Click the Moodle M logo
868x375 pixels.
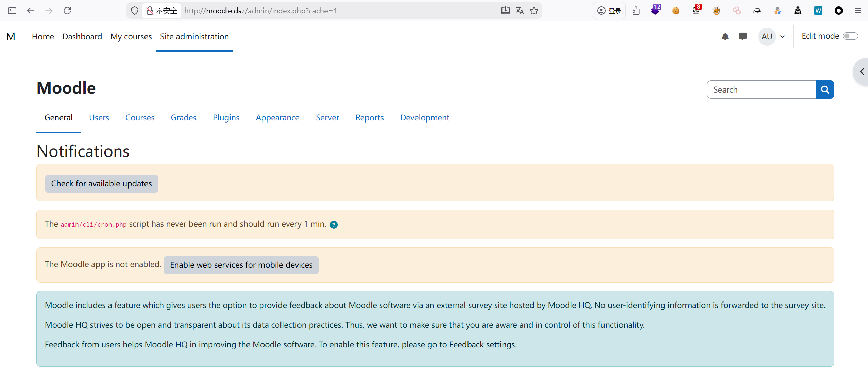pos(11,36)
